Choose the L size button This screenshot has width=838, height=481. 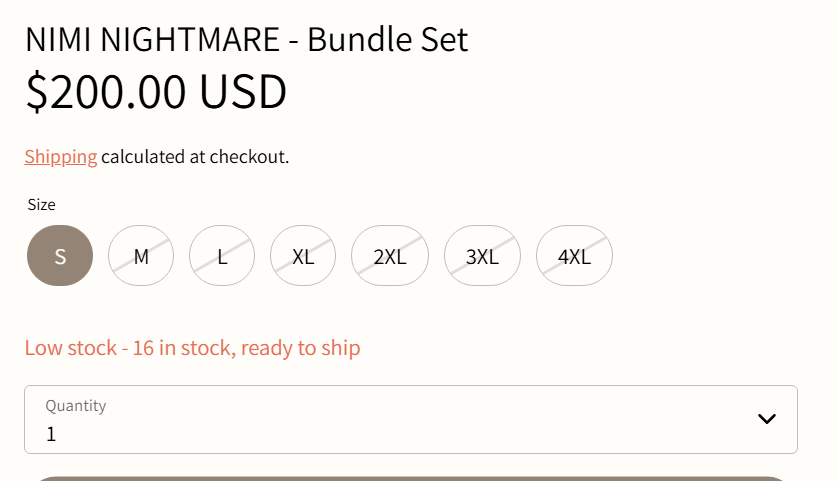click(222, 256)
